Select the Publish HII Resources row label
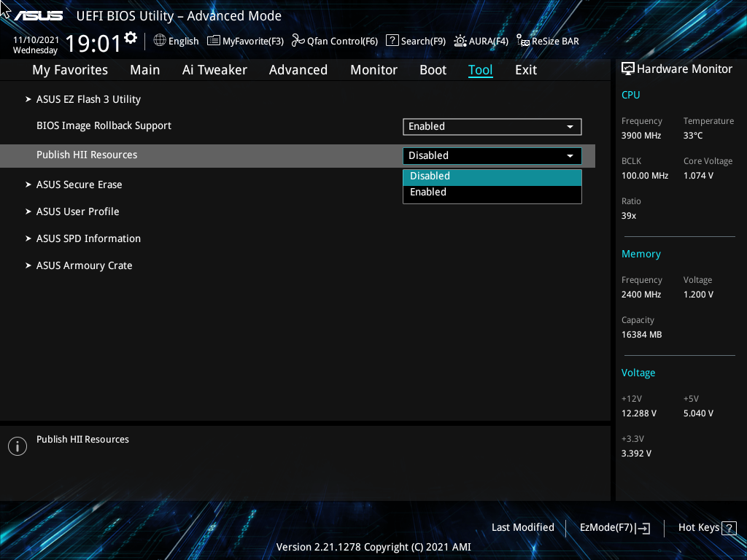The height and width of the screenshot is (560, 747). pyautogui.click(x=87, y=155)
